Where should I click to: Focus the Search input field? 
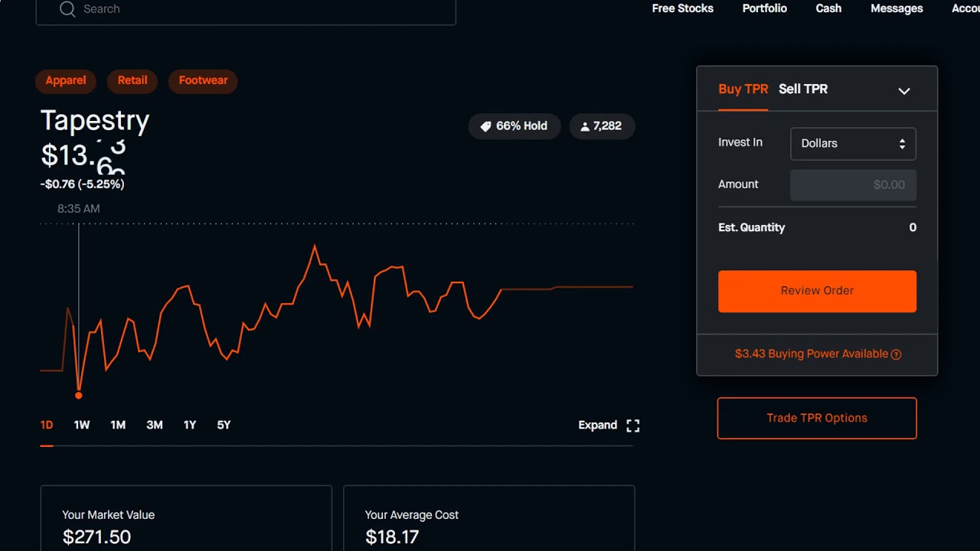pos(246,9)
